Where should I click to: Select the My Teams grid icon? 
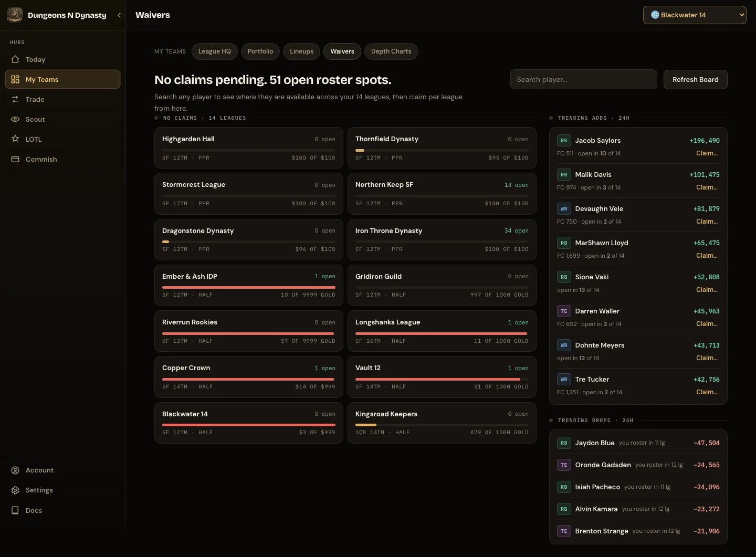click(15, 79)
